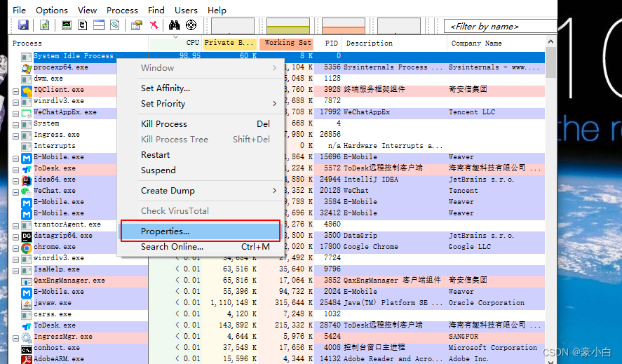Collapse the System process tree node
This screenshot has height=364, width=622.
coord(15,125)
